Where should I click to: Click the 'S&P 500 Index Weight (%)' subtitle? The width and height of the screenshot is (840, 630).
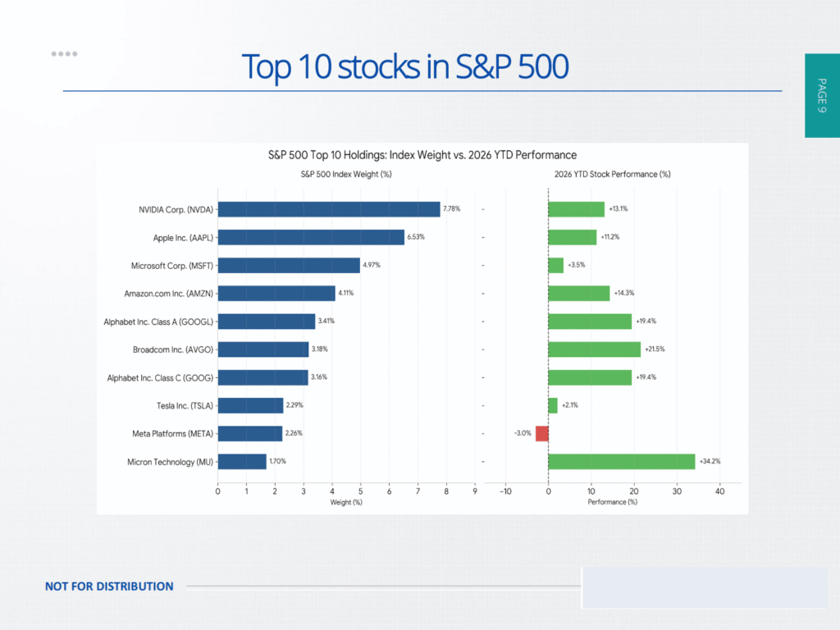(346, 174)
